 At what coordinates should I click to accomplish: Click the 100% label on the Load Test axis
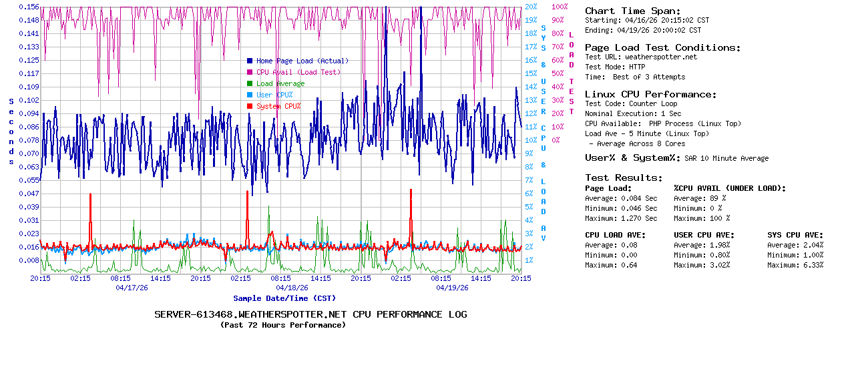click(x=560, y=7)
